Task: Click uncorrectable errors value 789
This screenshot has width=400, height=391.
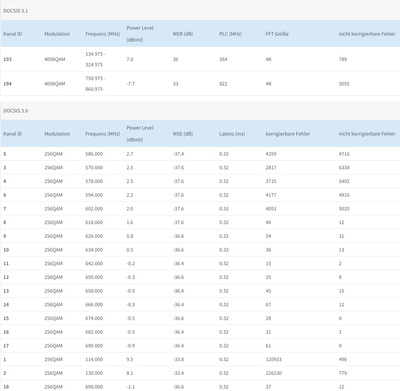Action: tap(343, 59)
